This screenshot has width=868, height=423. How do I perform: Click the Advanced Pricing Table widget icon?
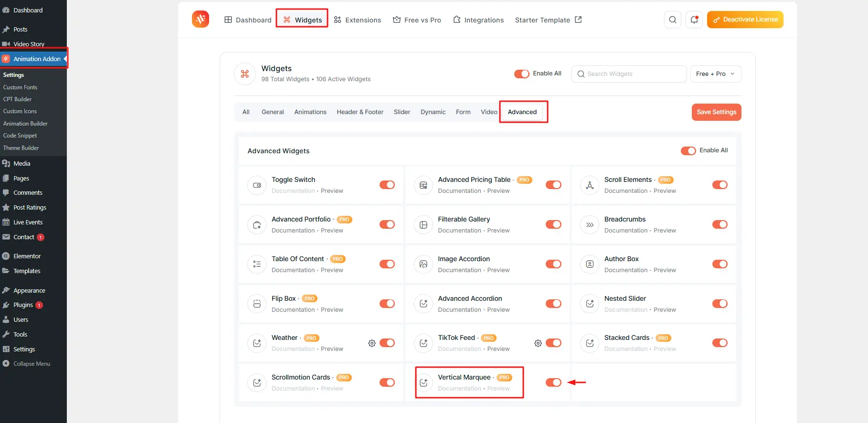point(423,185)
